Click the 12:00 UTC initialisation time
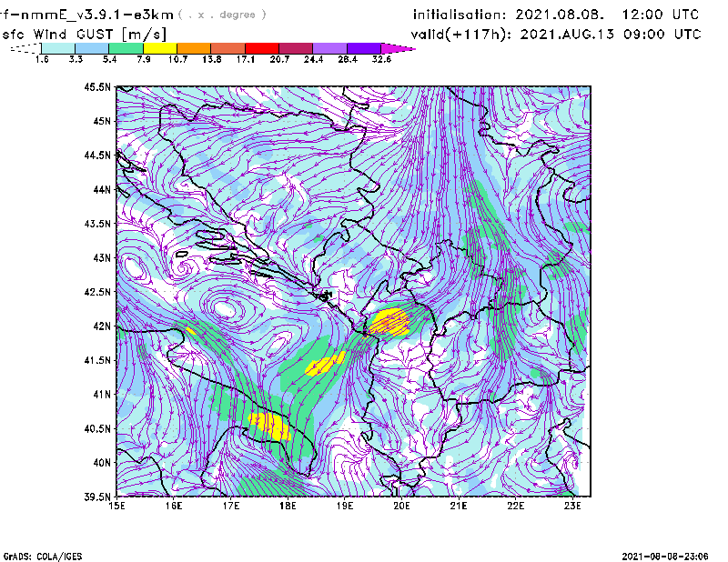 click(x=661, y=15)
